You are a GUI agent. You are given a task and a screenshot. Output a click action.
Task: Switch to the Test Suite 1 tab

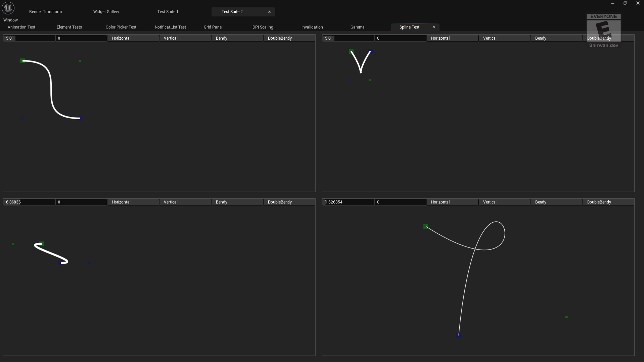click(168, 12)
